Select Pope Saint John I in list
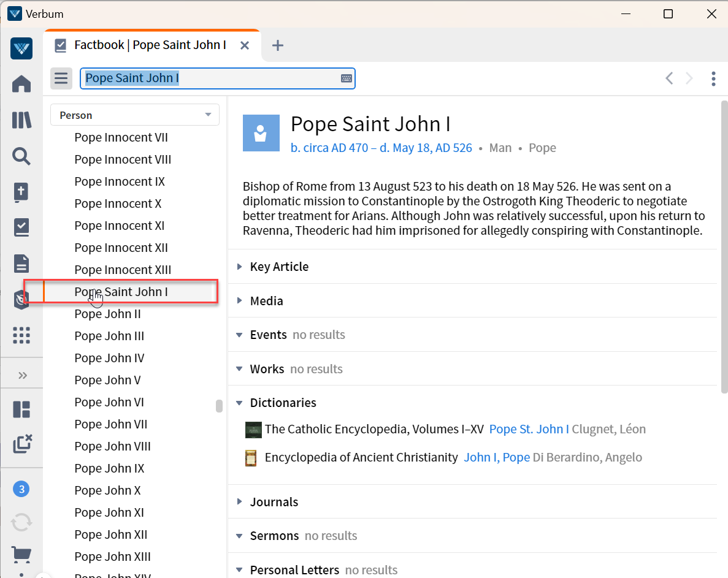Viewport: 728px width, 578px height. coord(121,292)
